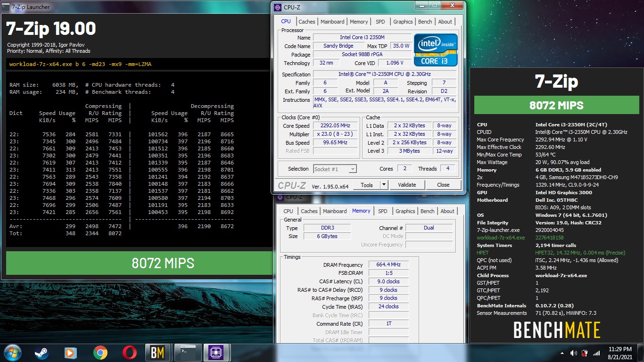
Task: Show hidden system tray icons arrow
Action: (x=562, y=353)
